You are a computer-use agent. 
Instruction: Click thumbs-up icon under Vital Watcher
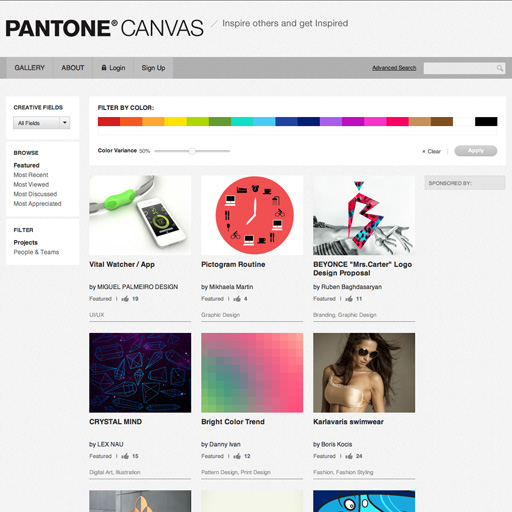click(125, 299)
